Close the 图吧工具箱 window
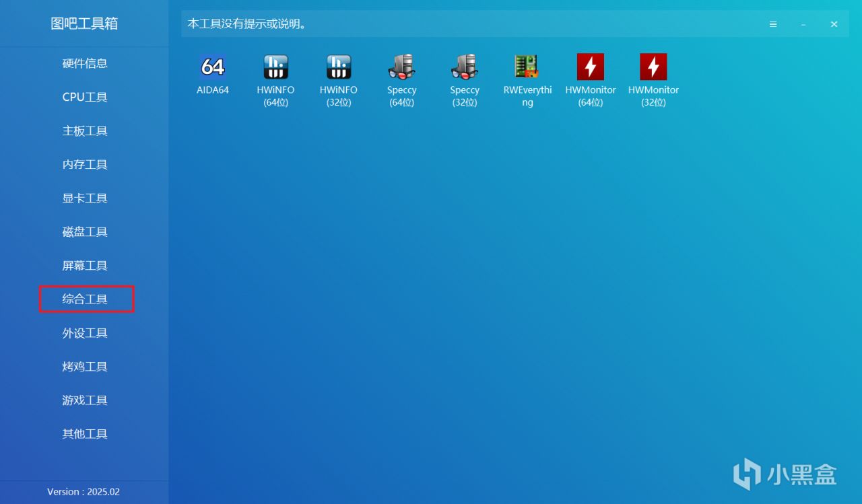 coord(834,24)
